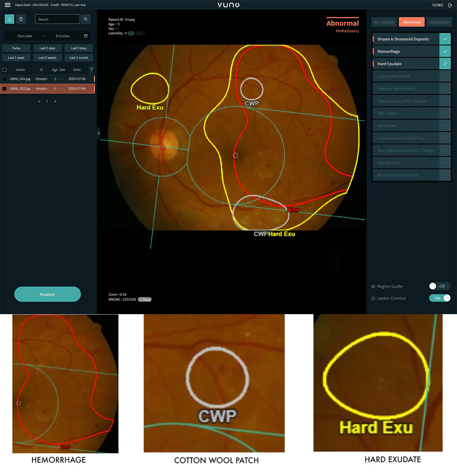Click the Search input field

(58, 19)
